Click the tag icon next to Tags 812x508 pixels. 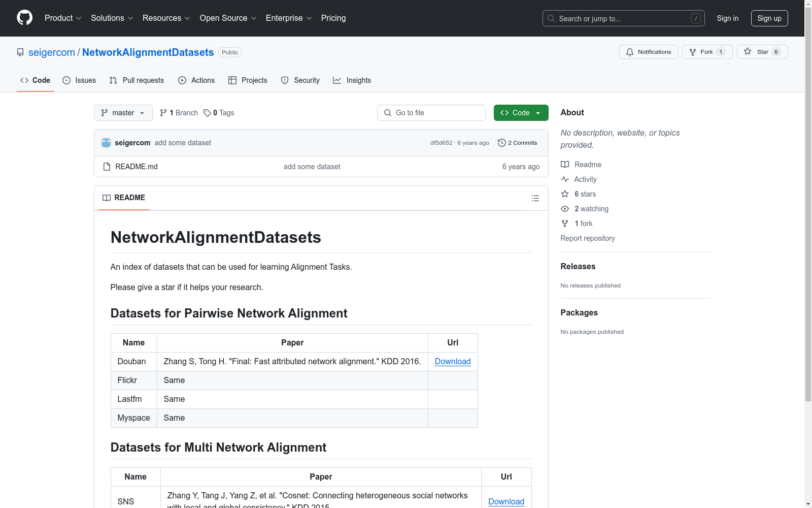click(207, 113)
